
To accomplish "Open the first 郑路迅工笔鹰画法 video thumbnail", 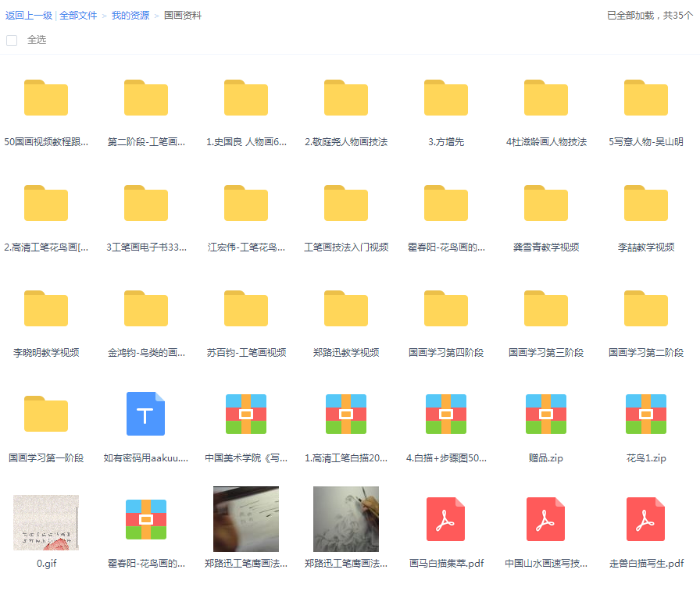I will [246, 519].
